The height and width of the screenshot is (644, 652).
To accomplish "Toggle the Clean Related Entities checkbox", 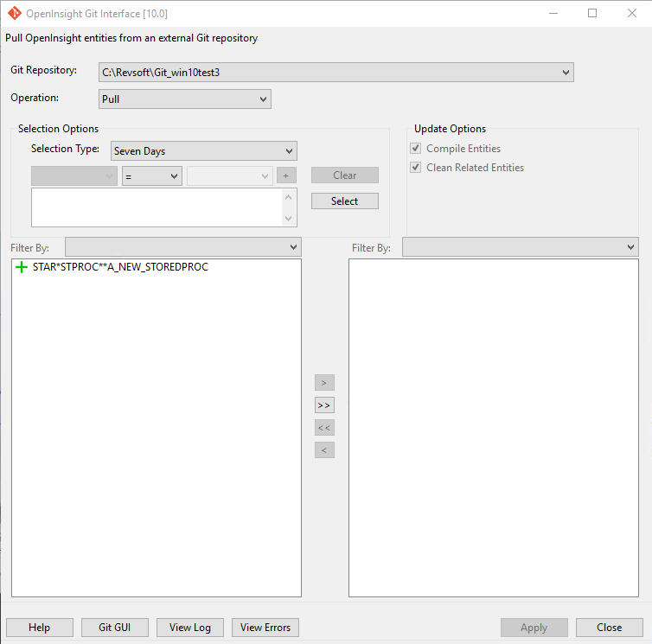I will pyautogui.click(x=415, y=167).
